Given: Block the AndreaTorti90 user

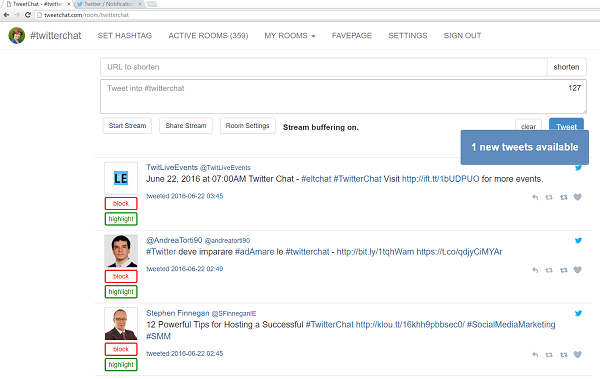Looking at the screenshot, I should [x=121, y=276].
